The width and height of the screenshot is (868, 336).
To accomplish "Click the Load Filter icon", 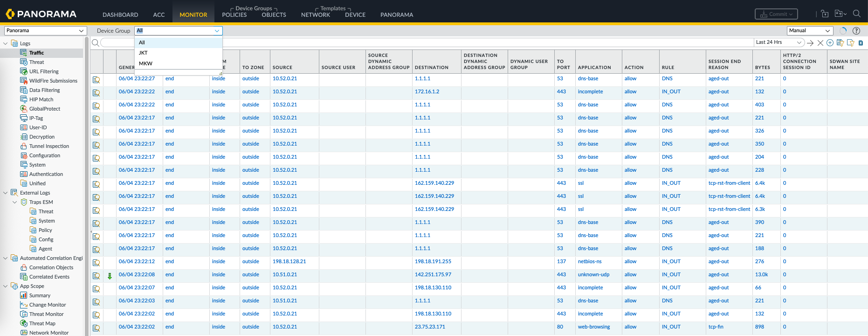I will point(850,43).
